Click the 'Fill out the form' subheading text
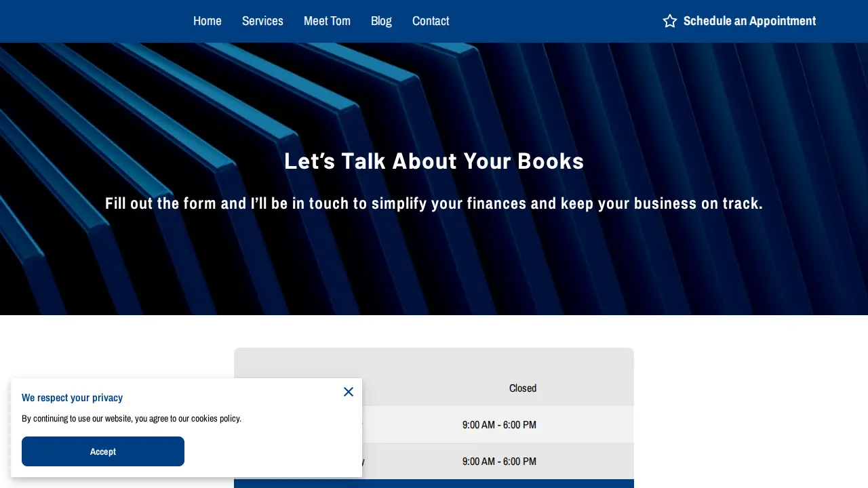This screenshot has height=488, width=868. (x=434, y=203)
